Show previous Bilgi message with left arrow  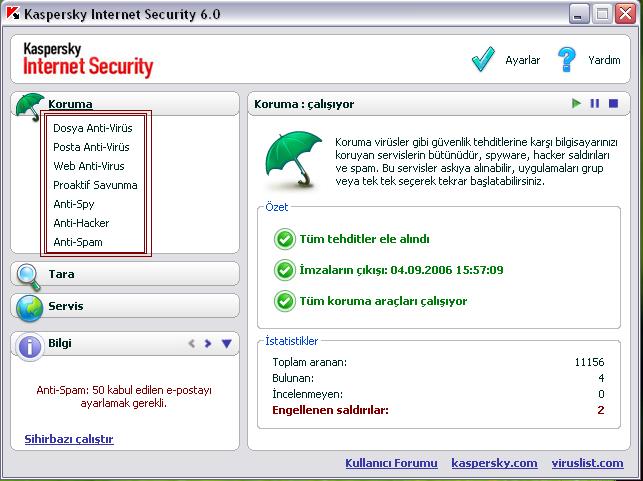[192, 343]
